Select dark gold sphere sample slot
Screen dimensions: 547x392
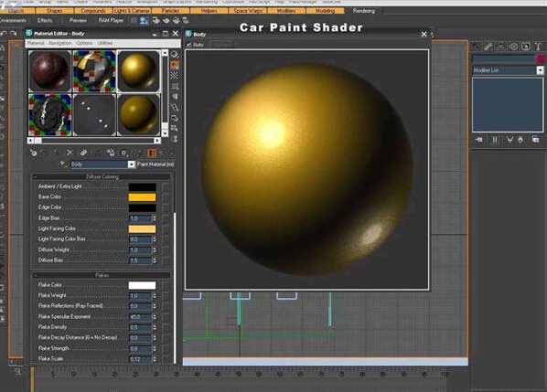(138, 114)
